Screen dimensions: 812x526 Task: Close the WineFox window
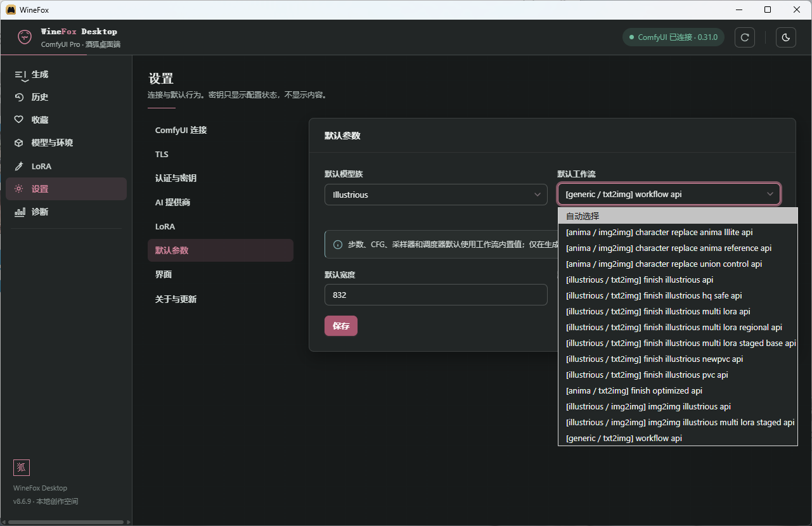click(x=797, y=10)
